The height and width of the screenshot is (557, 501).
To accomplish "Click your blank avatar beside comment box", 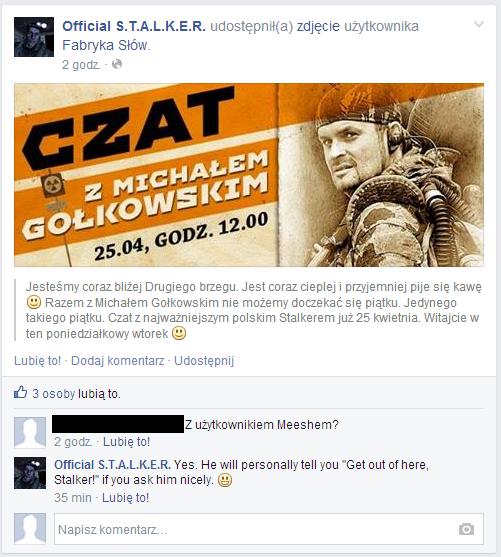I will pos(30,529).
